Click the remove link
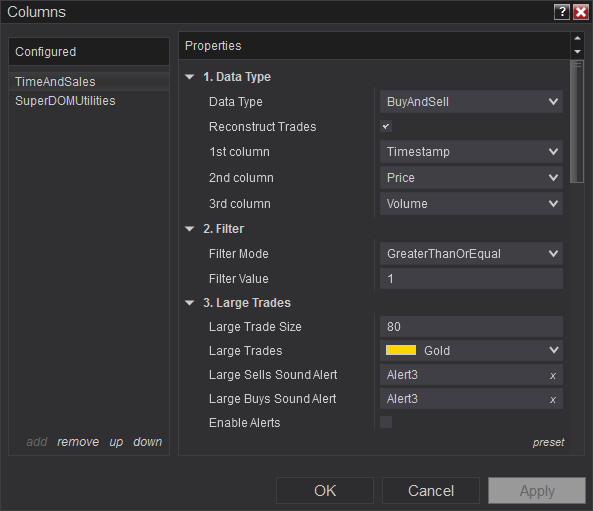This screenshot has height=511, width=593. (x=78, y=442)
